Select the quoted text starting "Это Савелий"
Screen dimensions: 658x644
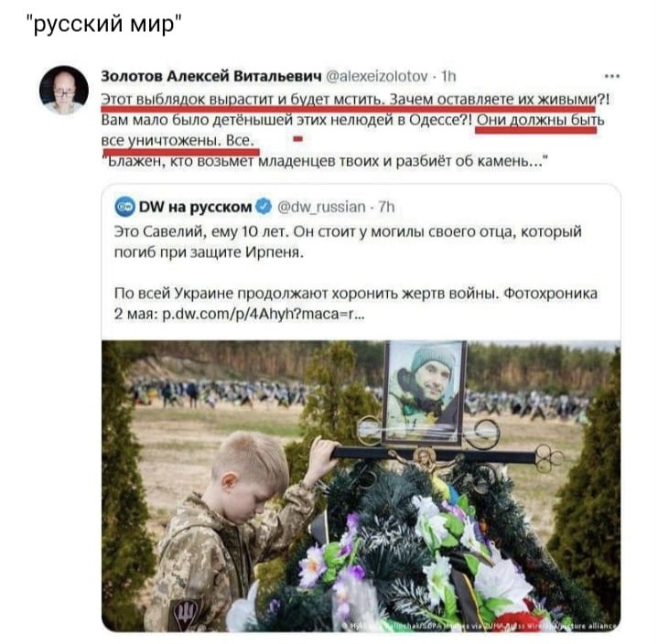348,241
